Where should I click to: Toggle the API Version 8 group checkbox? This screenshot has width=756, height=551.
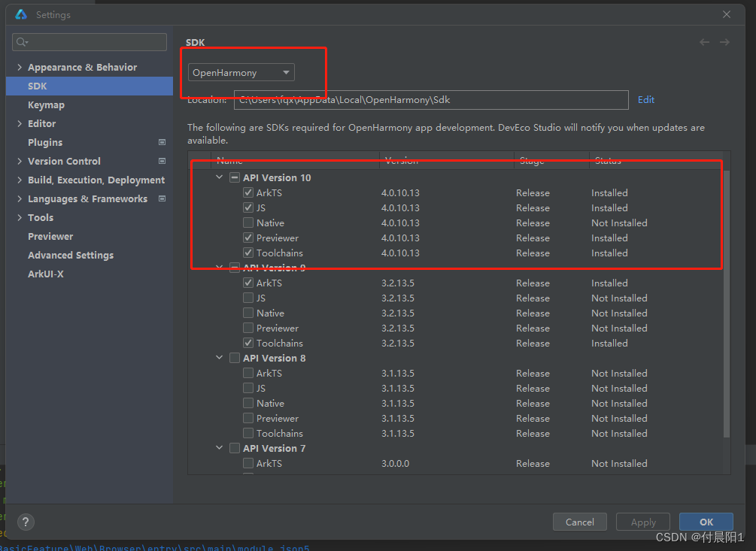pyautogui.click(x=234, y=358)
